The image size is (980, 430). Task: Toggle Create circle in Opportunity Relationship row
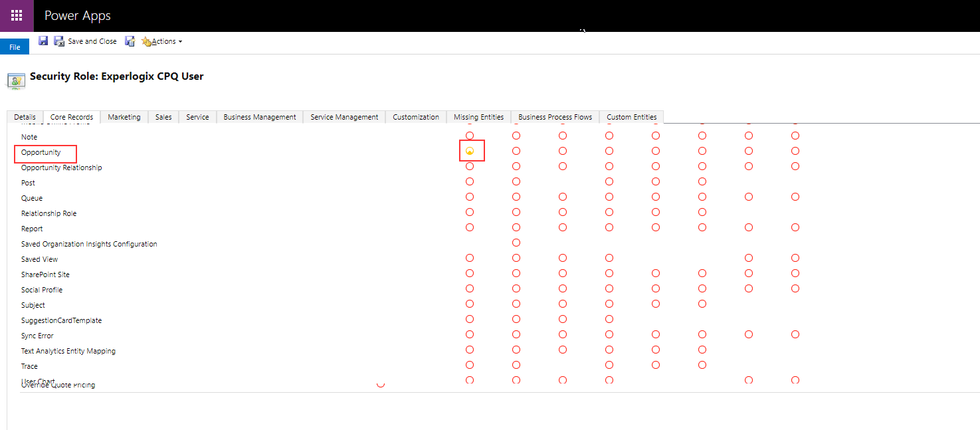coord(470,166)
